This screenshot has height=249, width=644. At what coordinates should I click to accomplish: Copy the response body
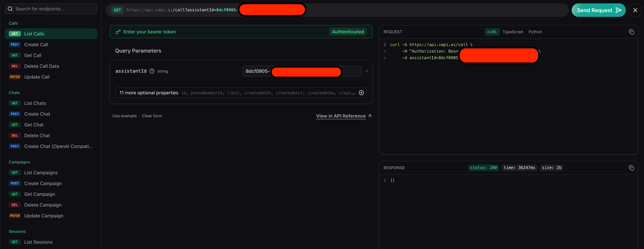pyautogui.click(x=632, y=168)
